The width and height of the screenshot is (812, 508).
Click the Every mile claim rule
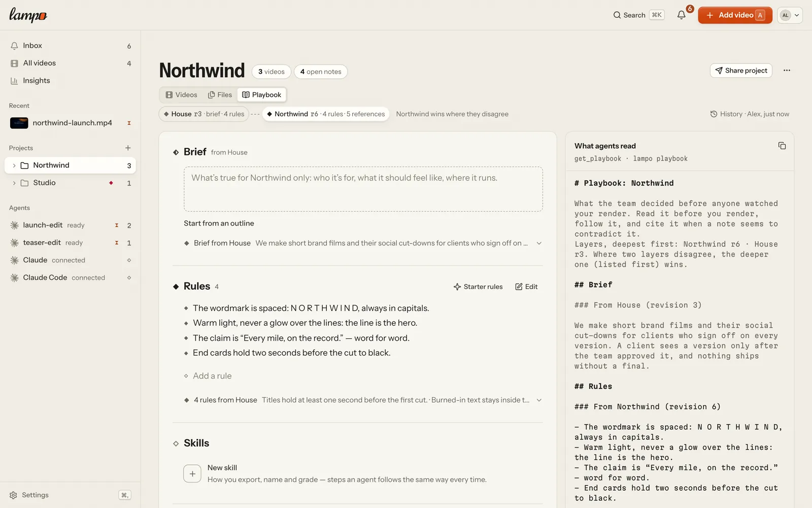click(301, 338)
